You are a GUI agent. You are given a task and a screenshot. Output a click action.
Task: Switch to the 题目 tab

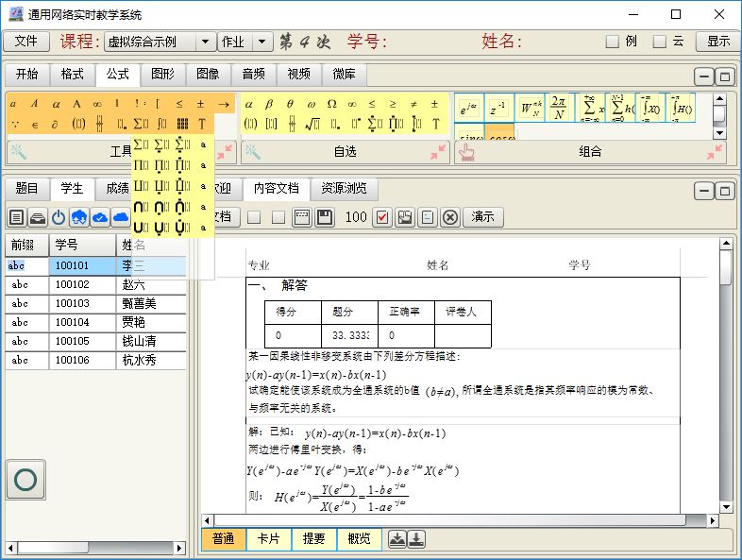pyautogui.click(x=26, y=189)
